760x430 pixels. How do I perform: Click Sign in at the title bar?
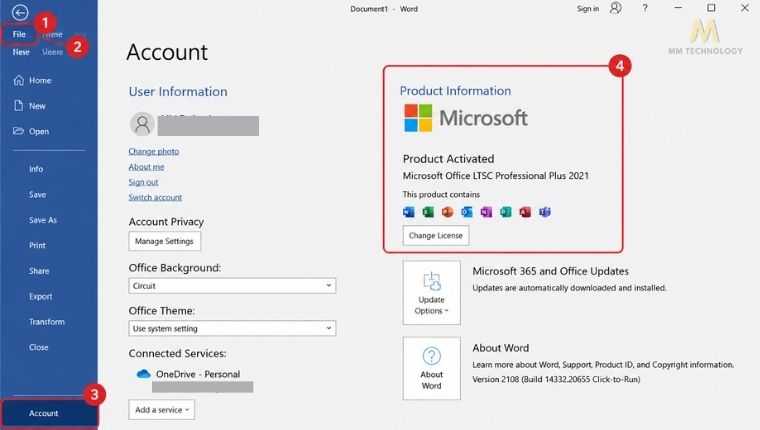(x=588, y=9)
